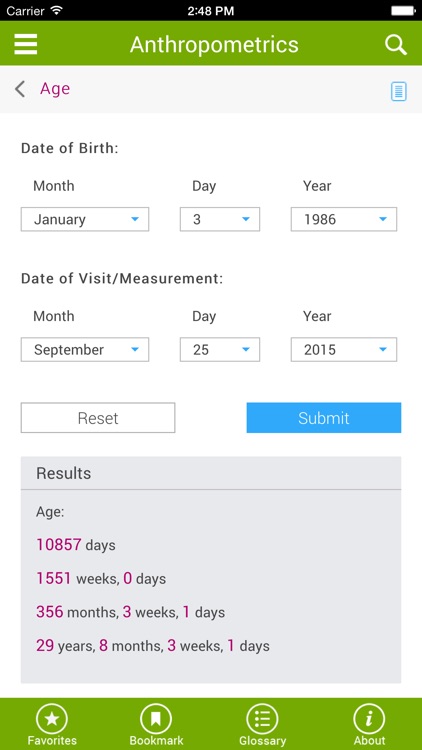The height and width of the screenshot is (750, 422).
Task: Expand visit Day dropdown showing 25
Action: click(220, 350)
